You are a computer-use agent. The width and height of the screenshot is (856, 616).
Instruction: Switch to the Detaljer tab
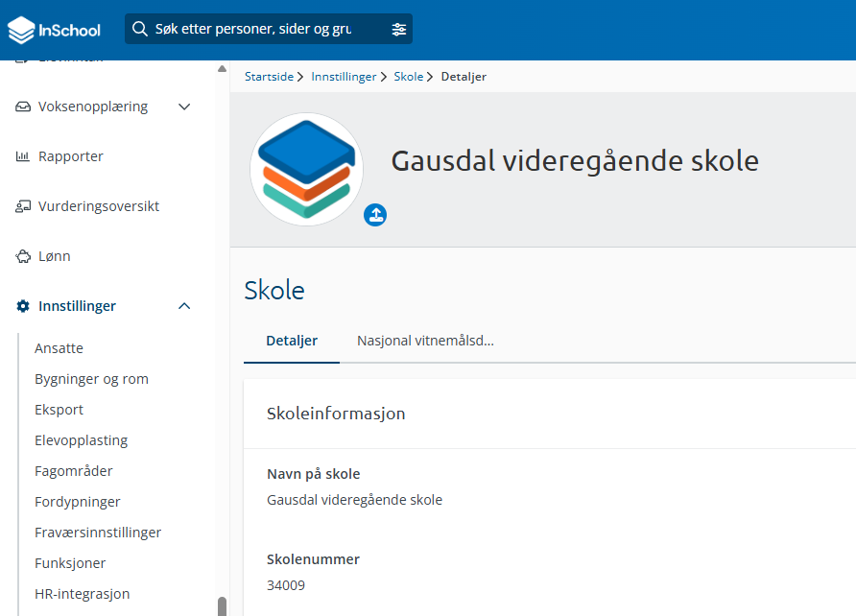coord(292,341)
